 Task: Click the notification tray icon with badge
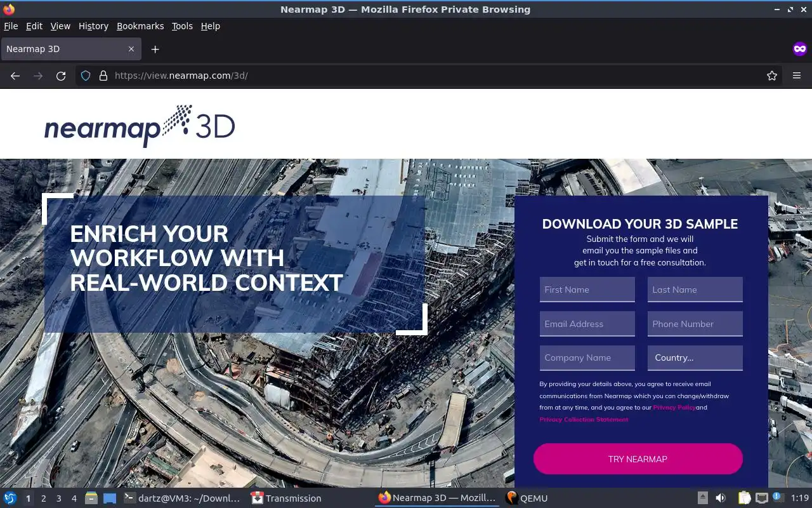point(778,498)
